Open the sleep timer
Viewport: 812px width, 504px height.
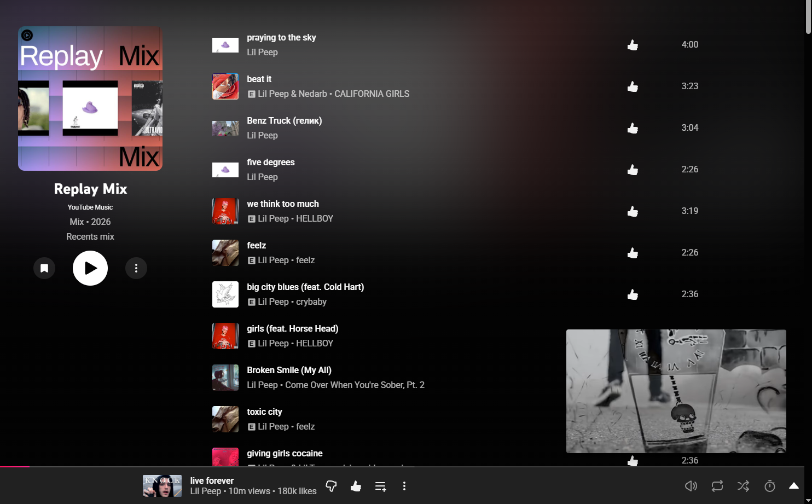point(770,486)
